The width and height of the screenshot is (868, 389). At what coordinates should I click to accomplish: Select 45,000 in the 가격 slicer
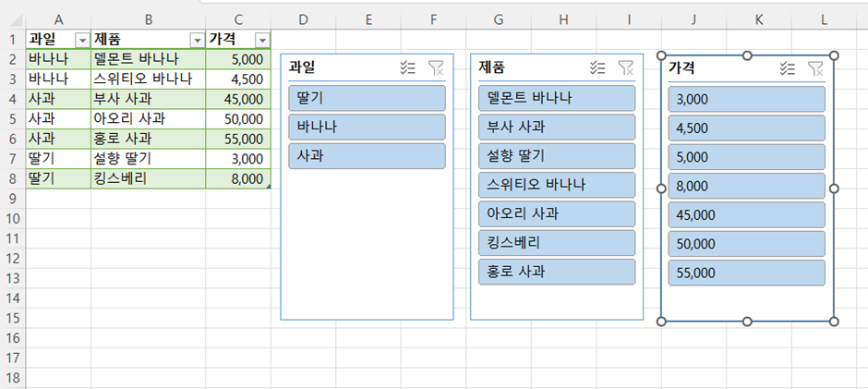tap(747, 215)
